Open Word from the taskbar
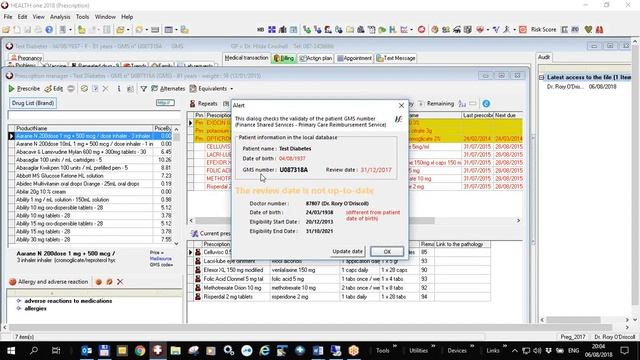 [x=318, y=350]
